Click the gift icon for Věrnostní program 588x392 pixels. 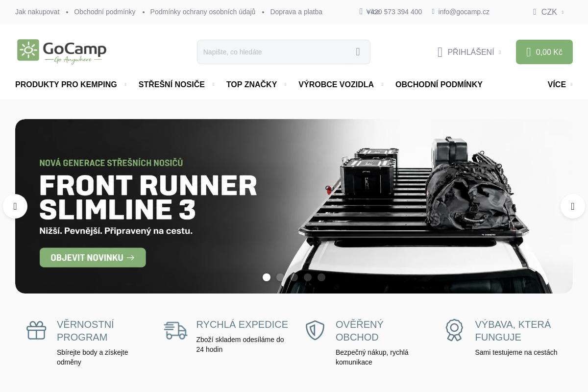click(x=36, y=330)
